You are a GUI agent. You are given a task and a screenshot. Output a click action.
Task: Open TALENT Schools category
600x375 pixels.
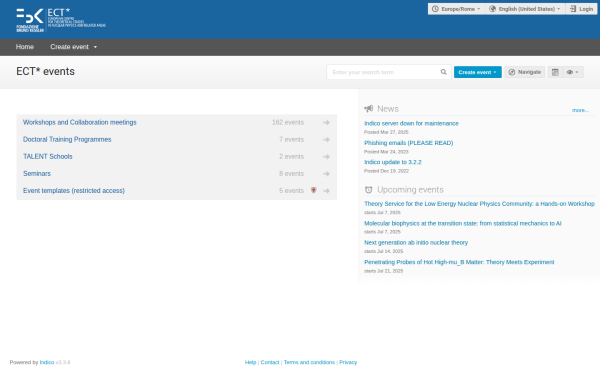(47, 157)
